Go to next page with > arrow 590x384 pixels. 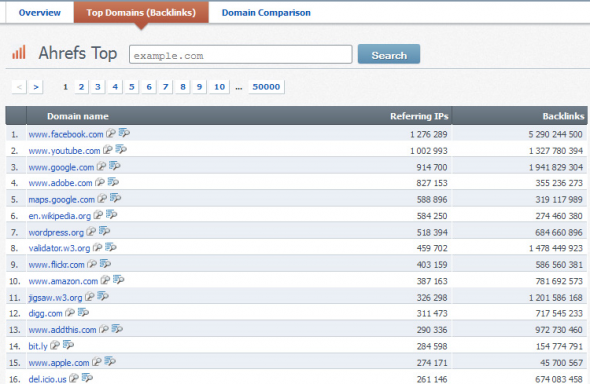pyautogui.click(x=36, y=87)
